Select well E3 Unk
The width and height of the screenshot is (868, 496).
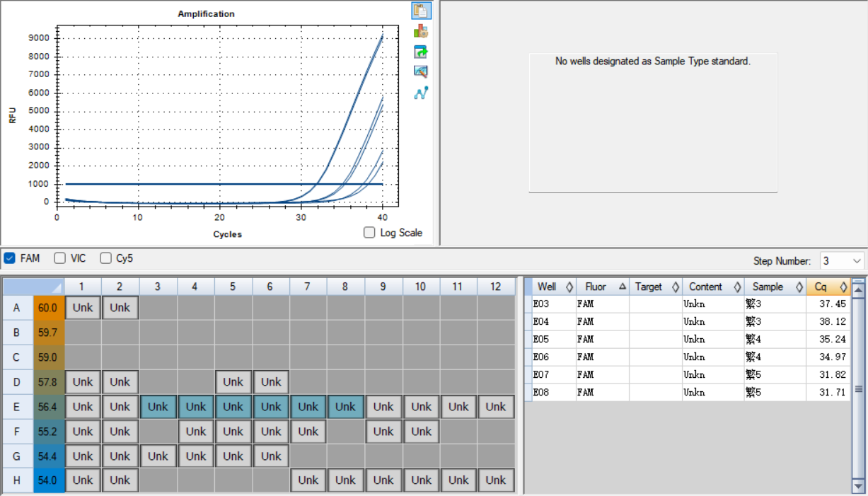pos(158,407)
